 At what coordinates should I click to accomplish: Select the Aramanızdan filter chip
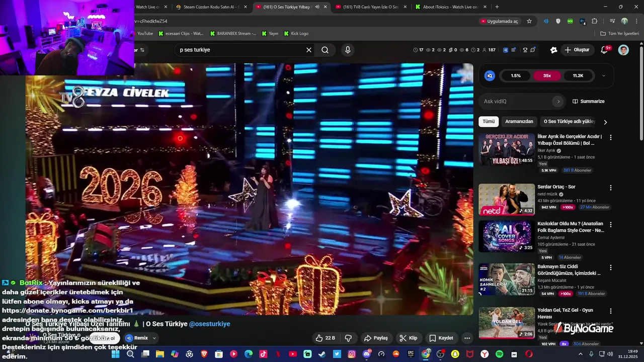(x=519, y=122)
